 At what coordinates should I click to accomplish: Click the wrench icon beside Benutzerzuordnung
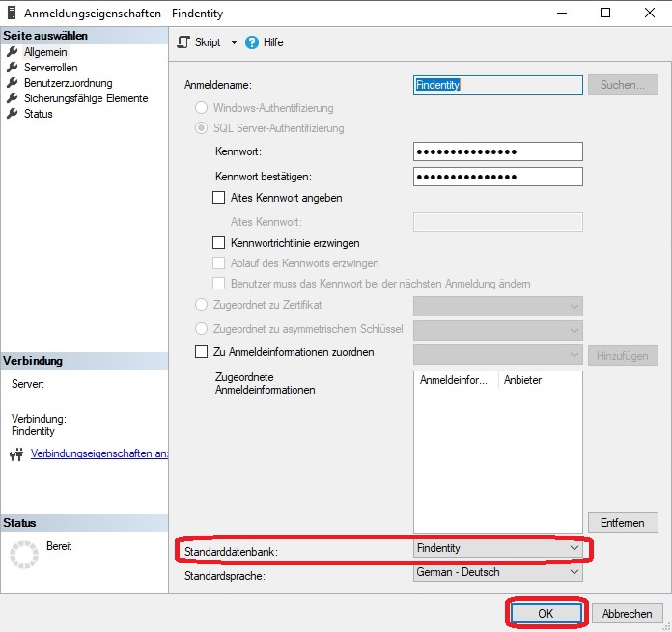pos(12,83)
